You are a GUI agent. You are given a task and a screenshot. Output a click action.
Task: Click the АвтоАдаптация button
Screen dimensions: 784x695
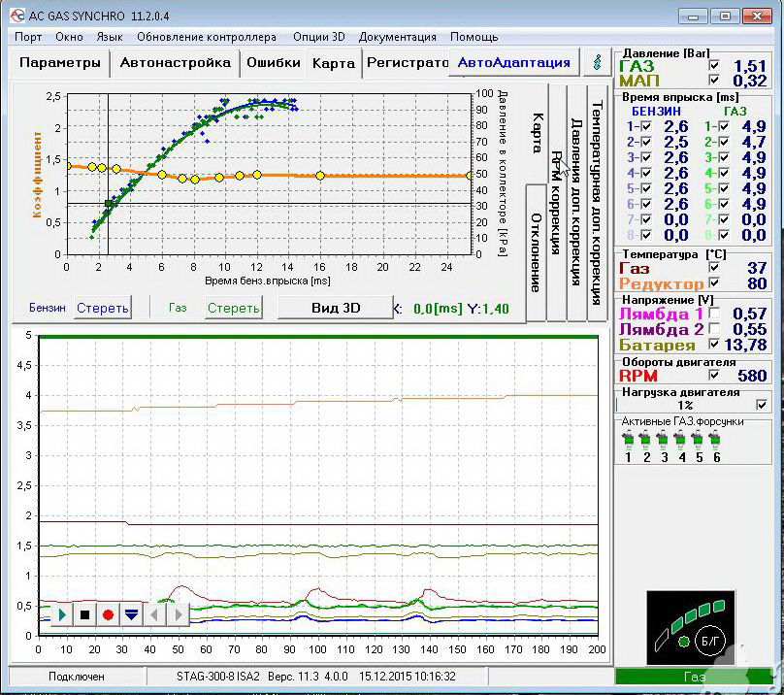(x=514, y=62)
